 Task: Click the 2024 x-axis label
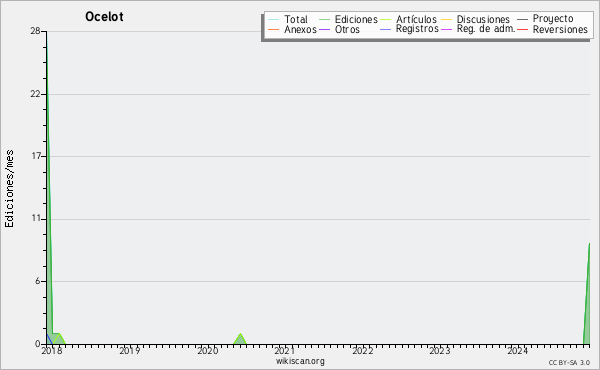point(518,350)
